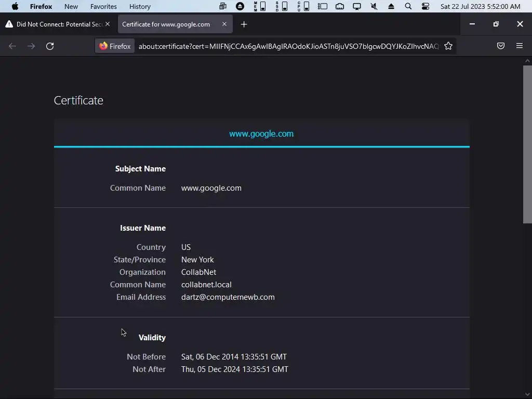Go back one page
The width and height of the screenshot is (532, 399).
pyautogui.click(x=12, y=46)
